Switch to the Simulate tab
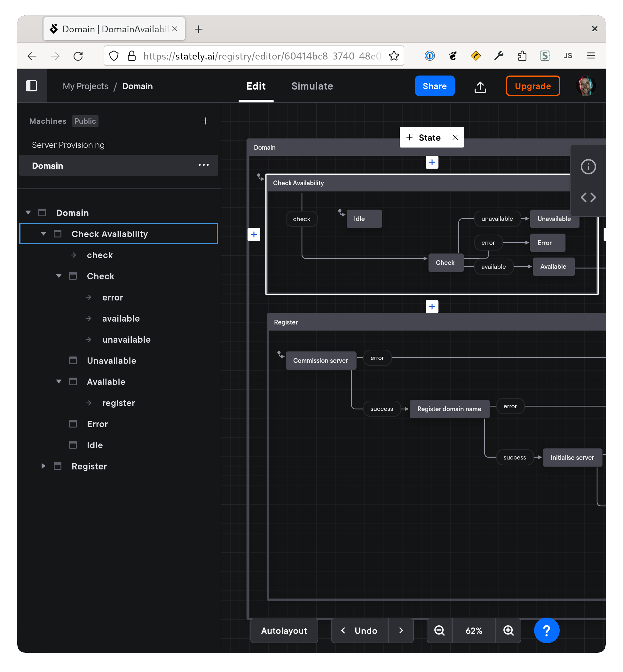The height and width of the screenshot is (672, 623). tap(312, 86)
